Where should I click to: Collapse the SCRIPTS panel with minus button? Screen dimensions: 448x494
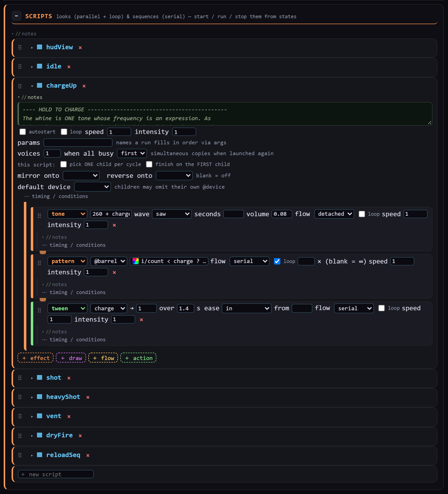16,16
